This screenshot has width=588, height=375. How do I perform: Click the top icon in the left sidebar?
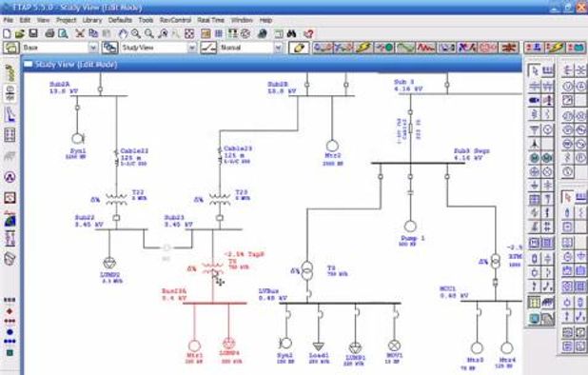click(10, 73)
